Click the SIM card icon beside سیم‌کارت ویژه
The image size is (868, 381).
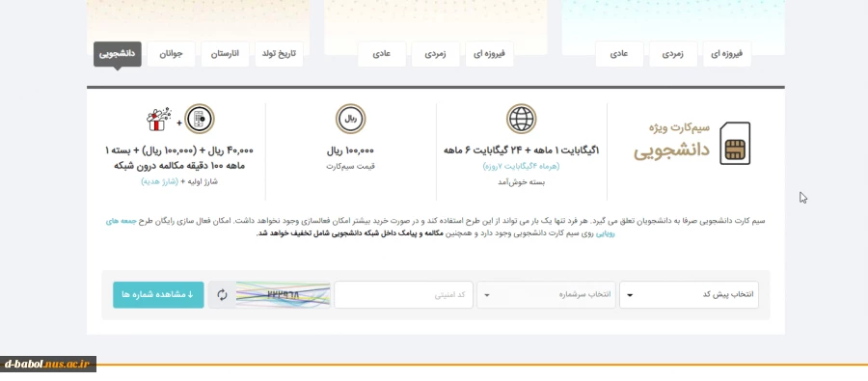tap(735, 144)
